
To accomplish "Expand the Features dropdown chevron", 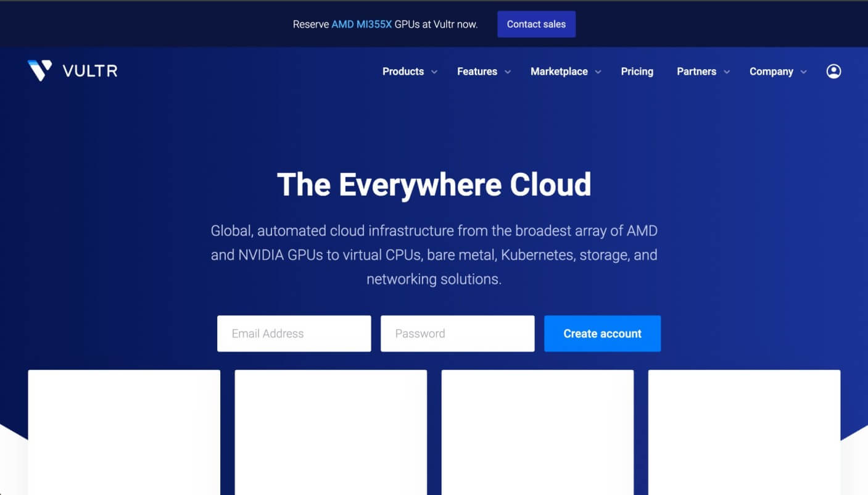I will click(x=508, y=72).
